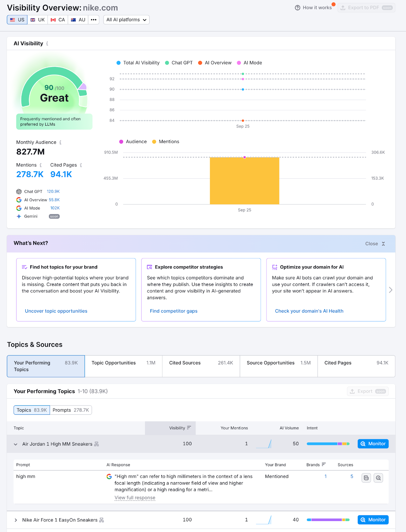Open the response document icon in high mm row
The image size is (406, 532).
click(366, 478)
